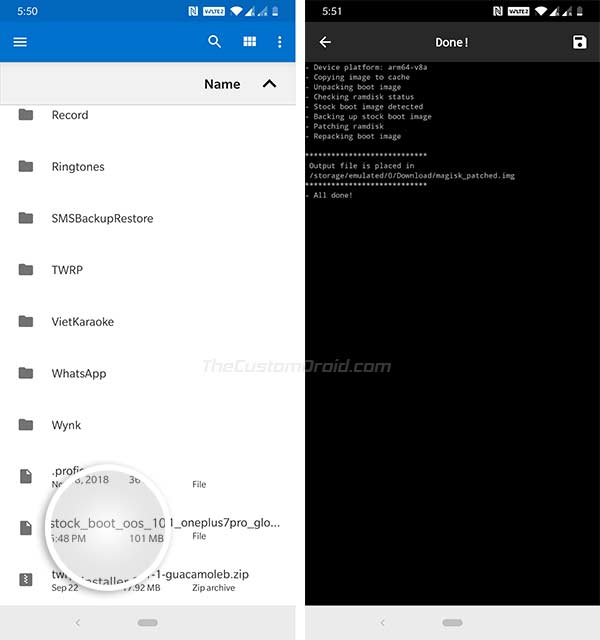This screenshot has width=600, height=640.
Task: Open the WhatsApp folder
Action: [148, 373]
